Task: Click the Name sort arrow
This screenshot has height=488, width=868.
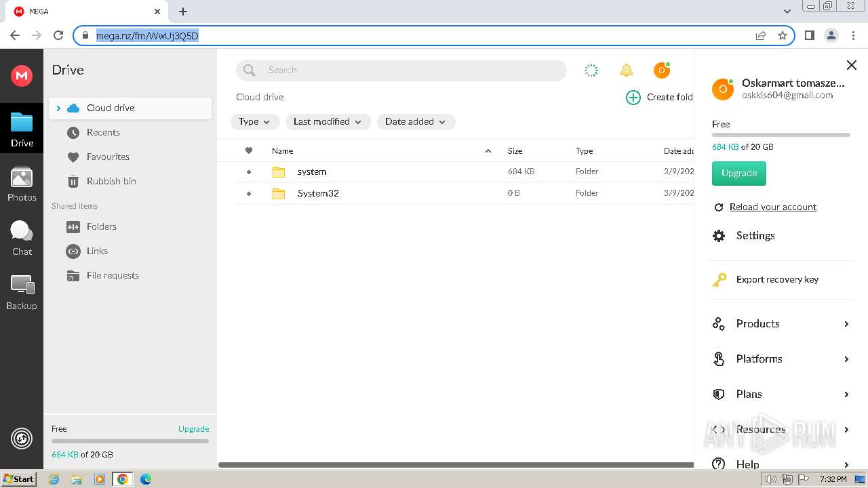Action: 488,150
